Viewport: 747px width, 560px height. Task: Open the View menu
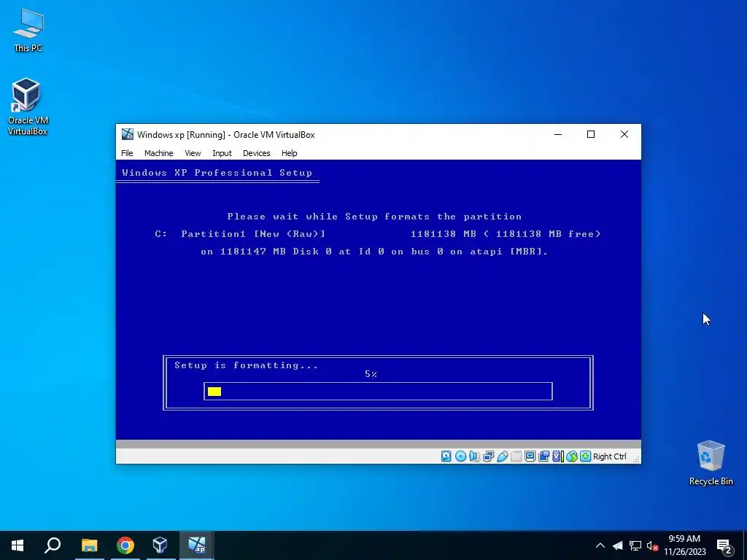click(x=193, y=153)
